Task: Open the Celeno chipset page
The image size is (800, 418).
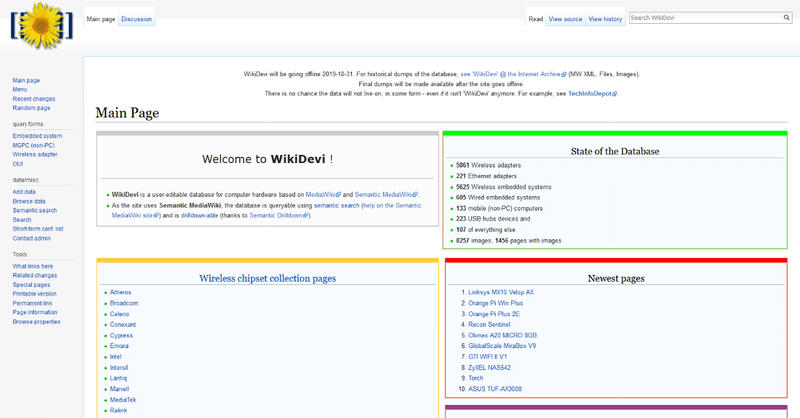Action: [119, 314]
